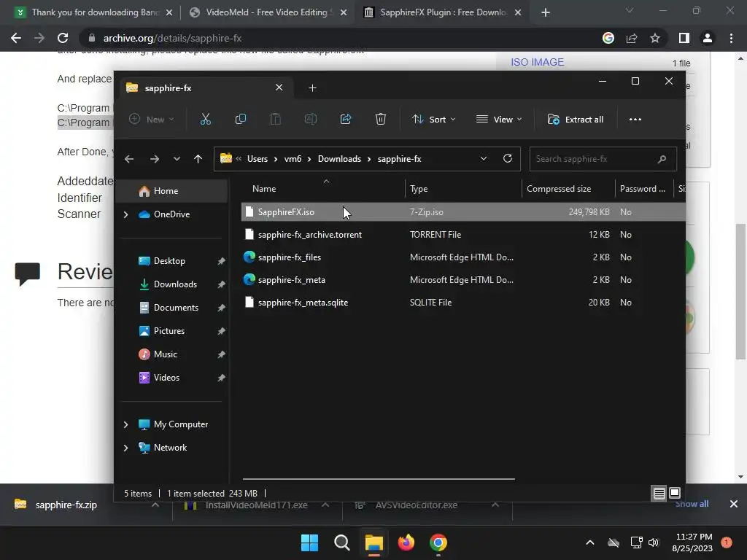Image resolution: width=747 pixels, height=560 pixels.
Task: Open taskbar Search
Action: [341, 542]
